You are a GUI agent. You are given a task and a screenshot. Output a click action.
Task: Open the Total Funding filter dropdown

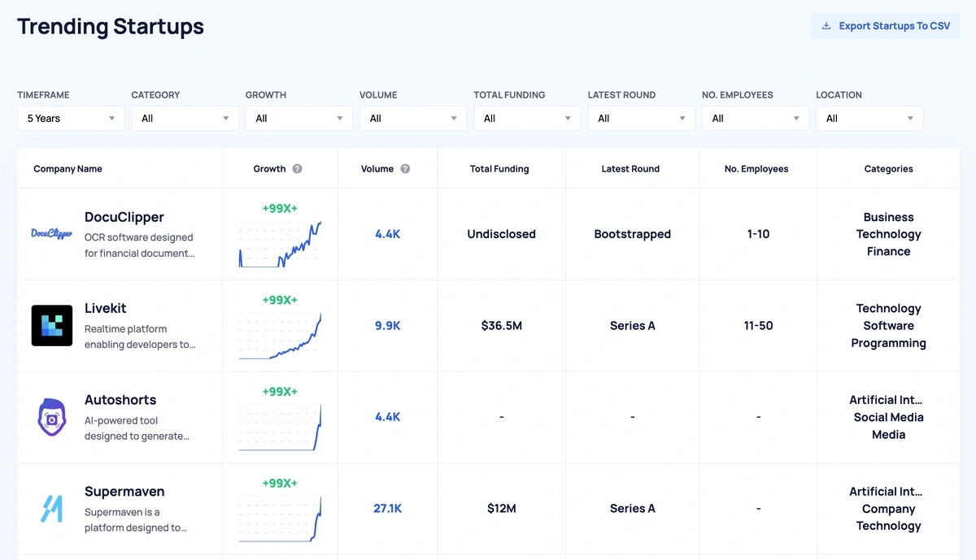tap(527, 119)
